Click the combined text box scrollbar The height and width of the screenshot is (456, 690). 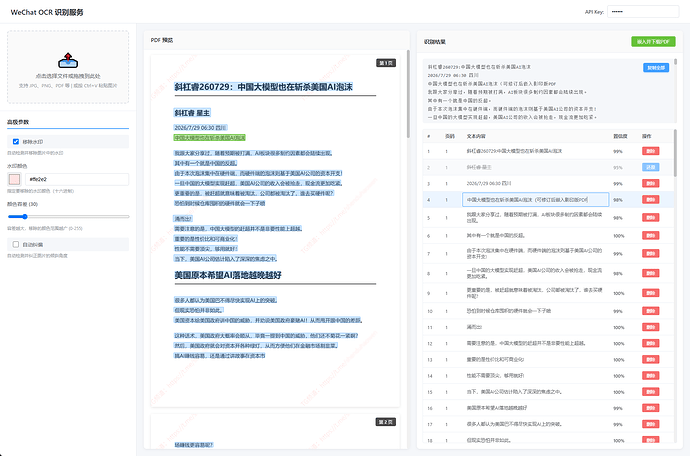click(x=675, y=62)
